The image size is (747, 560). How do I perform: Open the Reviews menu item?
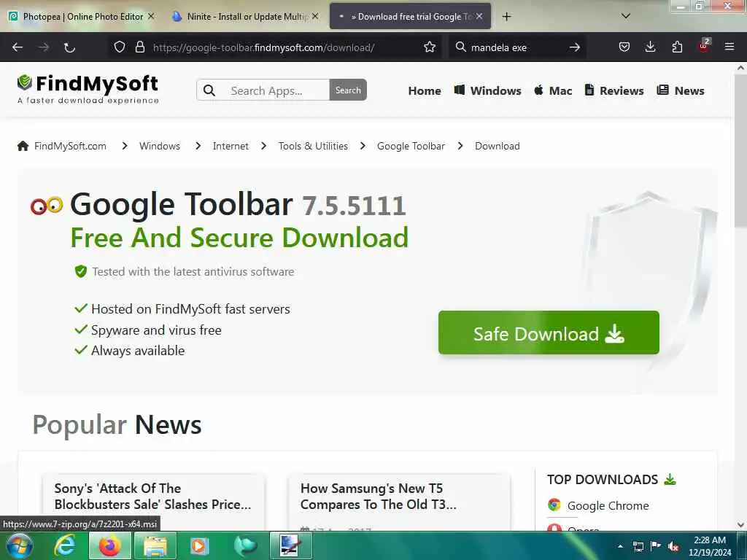tap(614, 90)
